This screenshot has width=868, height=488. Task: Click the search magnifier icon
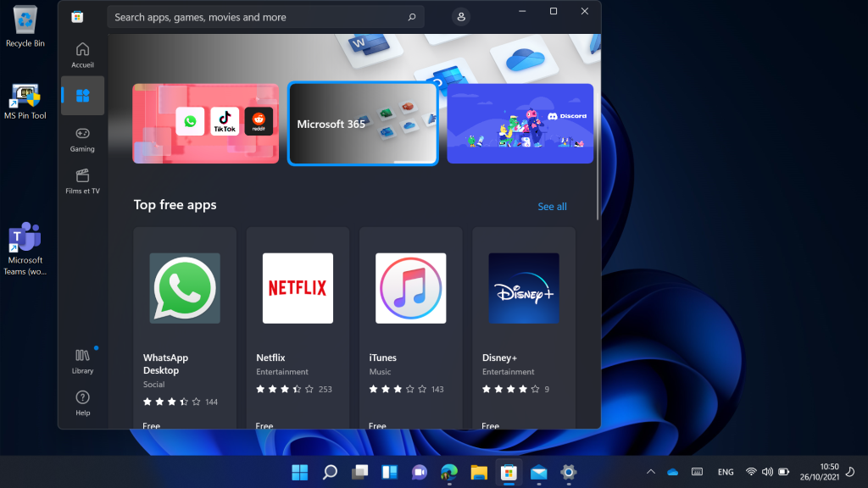click(412, 17)
